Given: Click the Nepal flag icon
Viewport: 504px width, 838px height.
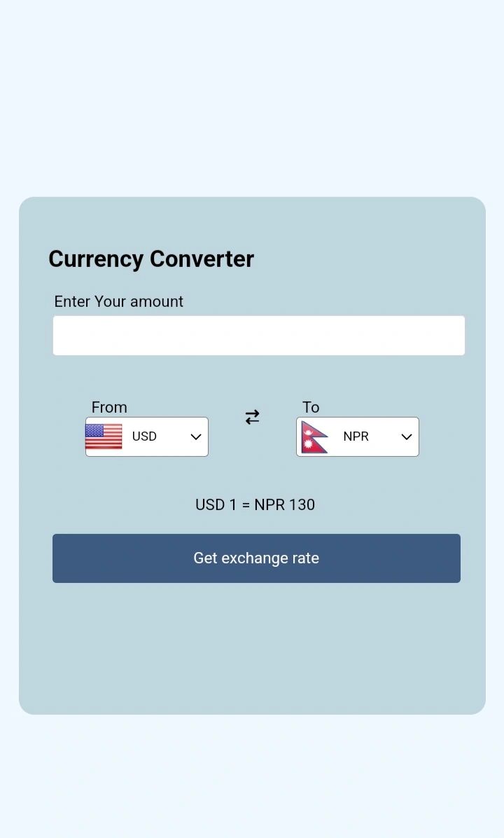Looking at the screenshot, I should [314, 437].
